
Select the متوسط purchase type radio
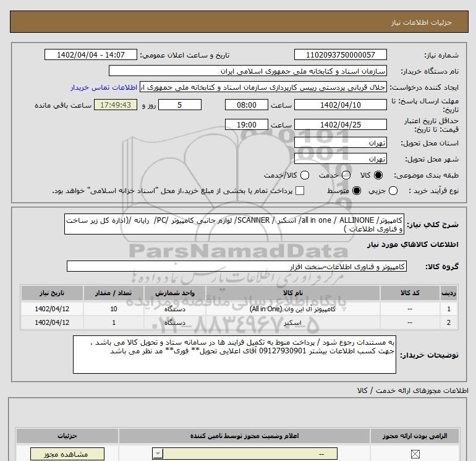coord(357,191)
